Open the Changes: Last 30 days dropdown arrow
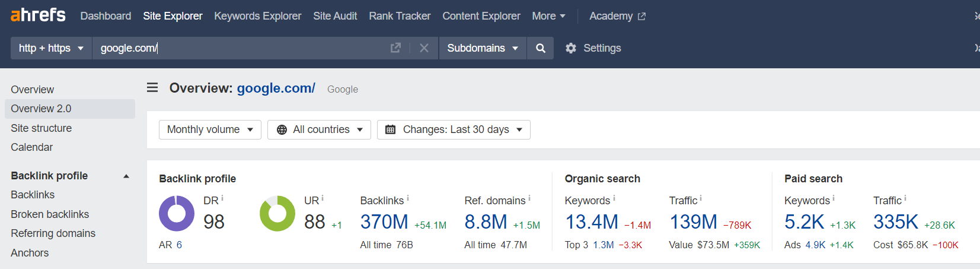Image resolution: width=980 pixels, height=269 pixels. 519,129
